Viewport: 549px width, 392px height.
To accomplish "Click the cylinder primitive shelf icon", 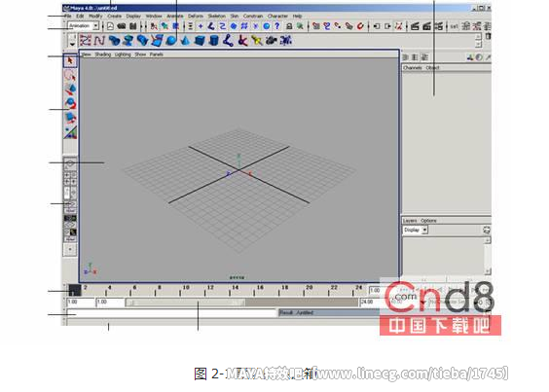I will click(x=213, y=41).
